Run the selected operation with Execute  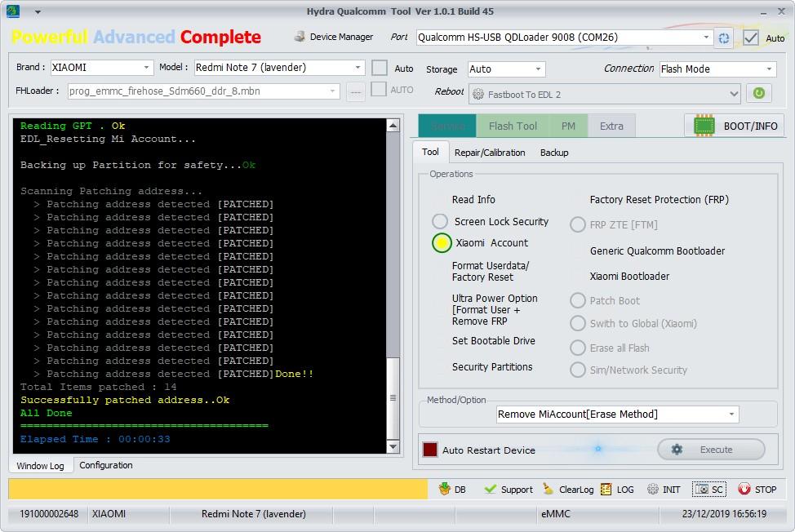click(x=711, y=450)
